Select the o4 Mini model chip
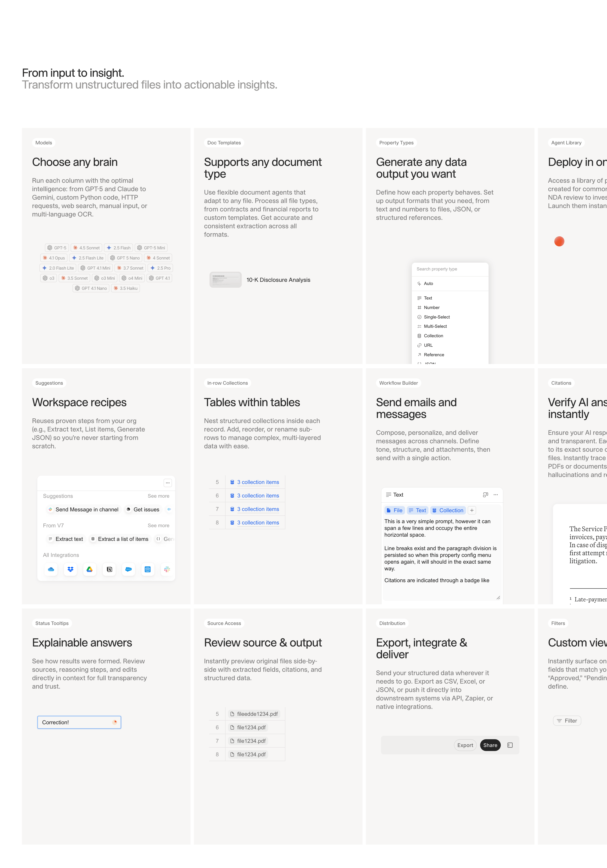Viewport: 607px width, 868px height. pyautogui.click(x=132, y=278)
